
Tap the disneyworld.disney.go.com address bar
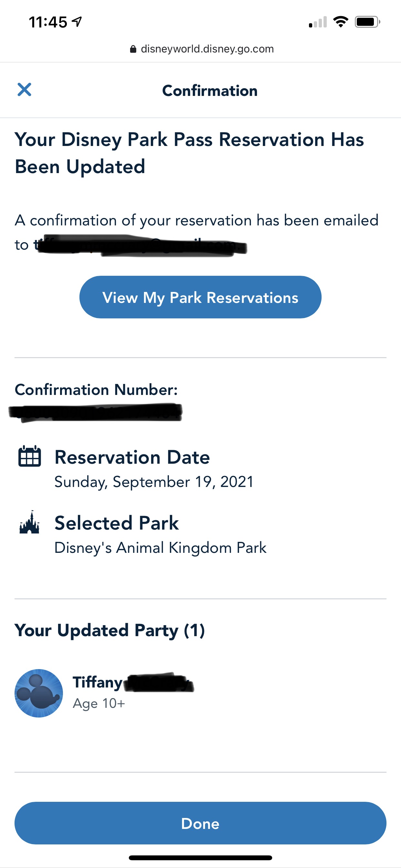[207, 49]
